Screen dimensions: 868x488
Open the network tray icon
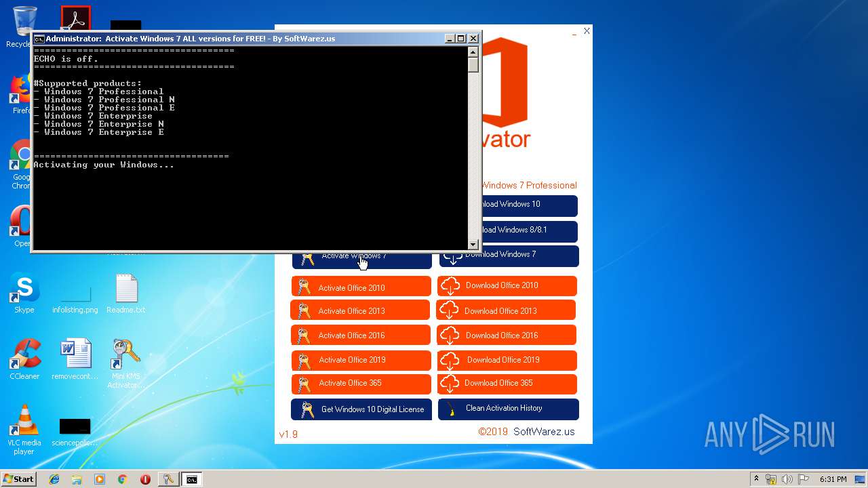[x=771, y=479]
